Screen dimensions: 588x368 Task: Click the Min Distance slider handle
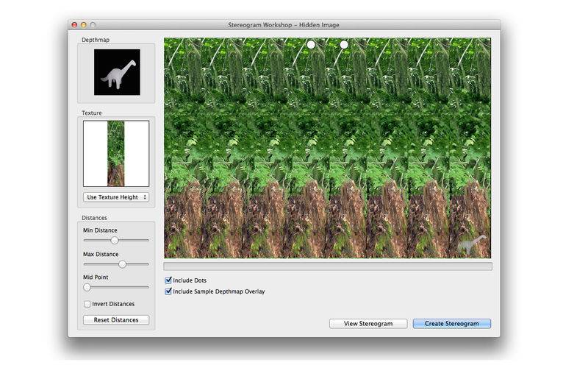point(115,241)
